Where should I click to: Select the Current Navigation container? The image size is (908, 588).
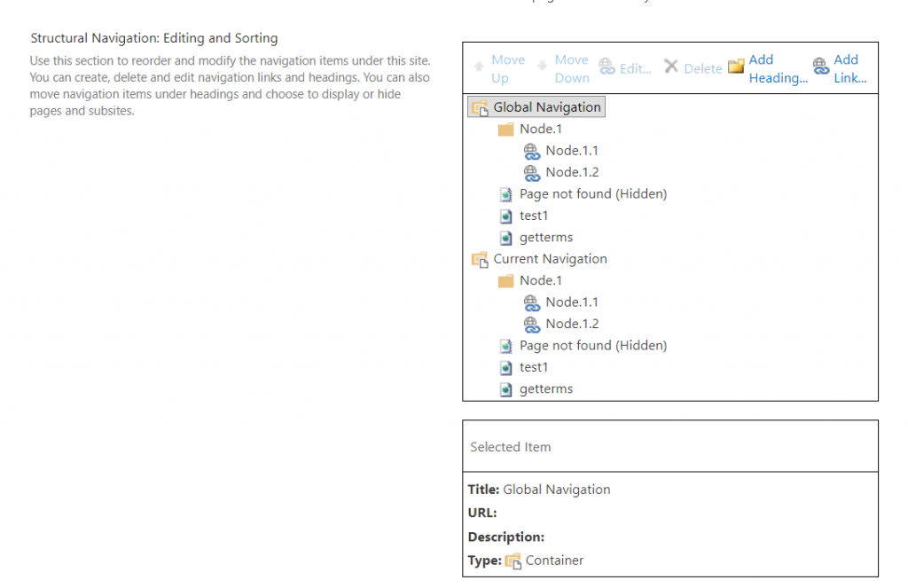click(x=550, y=258)
